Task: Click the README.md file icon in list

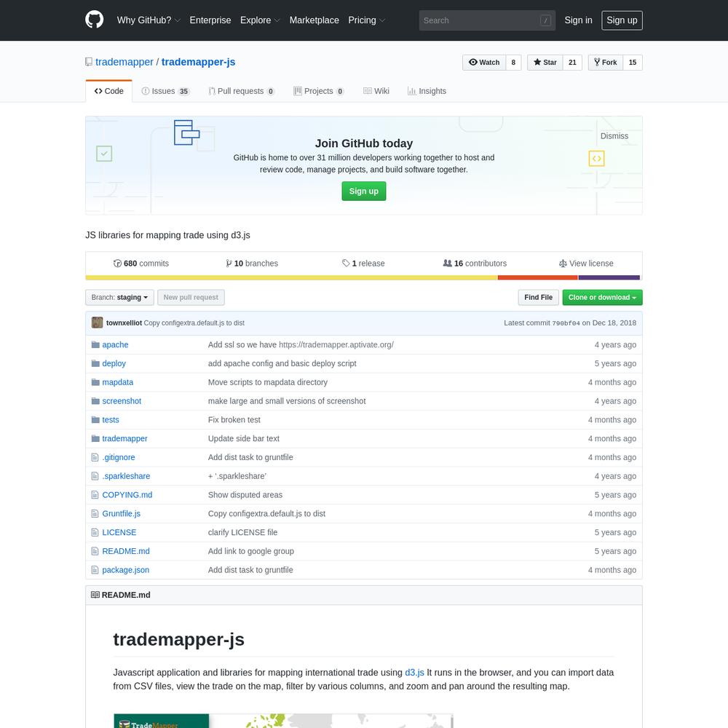Action: pos(95,551)
